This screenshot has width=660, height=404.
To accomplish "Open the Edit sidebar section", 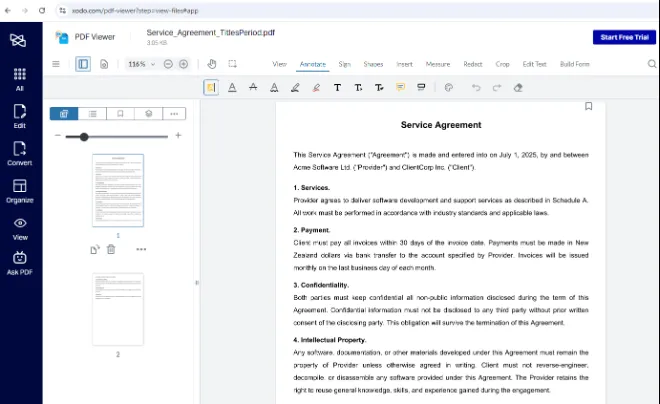I will point(20,116).
